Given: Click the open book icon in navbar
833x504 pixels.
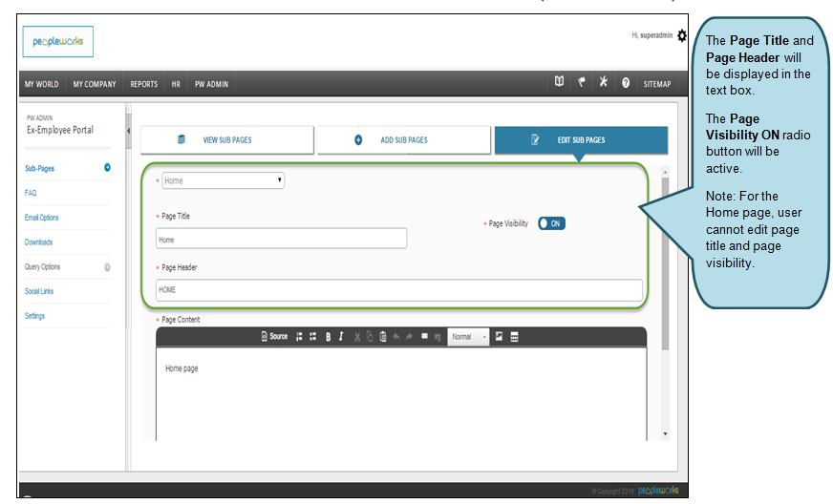Looking at the screenshot, I should [559, 83].
